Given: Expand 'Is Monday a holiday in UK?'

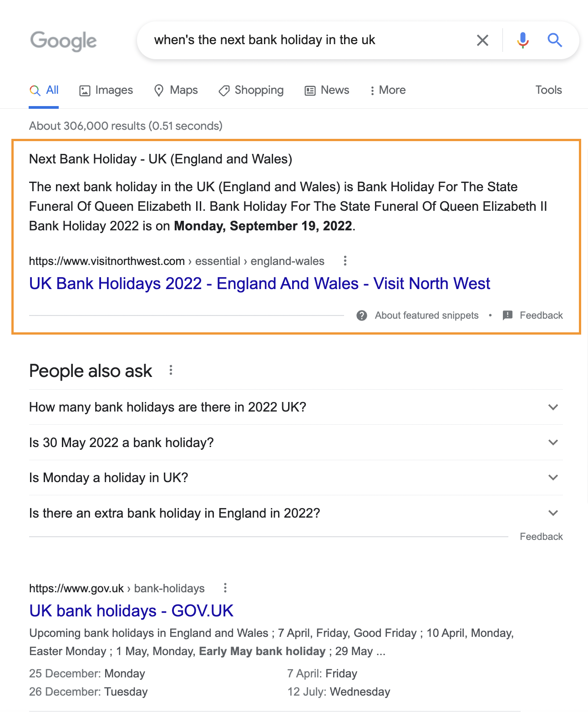Looking at the screenshot, I should point(553,478).
